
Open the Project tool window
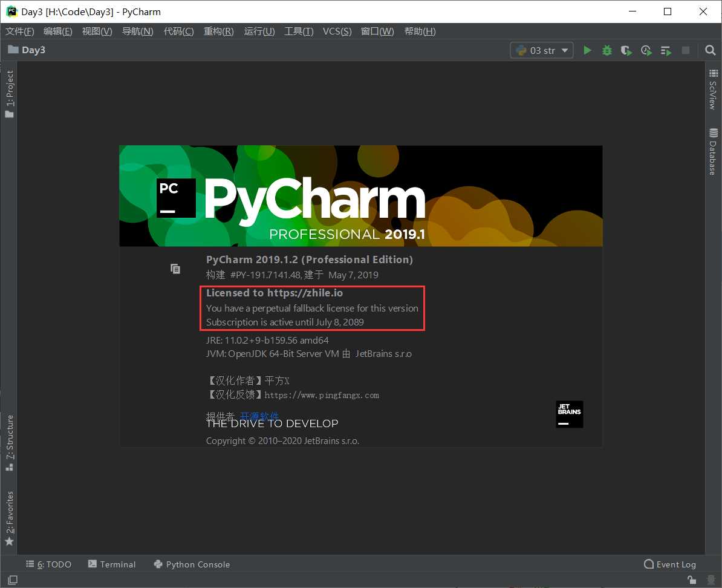click(9, 94)
